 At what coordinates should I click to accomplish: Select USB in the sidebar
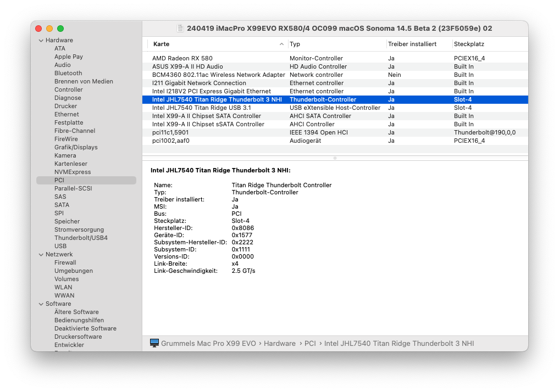pos(60,246)
